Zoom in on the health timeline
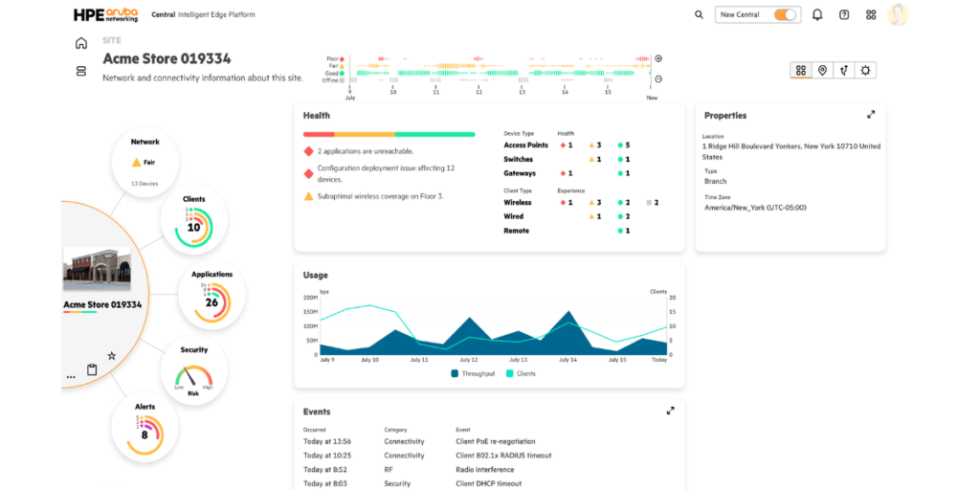980x490 pixels. click(658, 58)
